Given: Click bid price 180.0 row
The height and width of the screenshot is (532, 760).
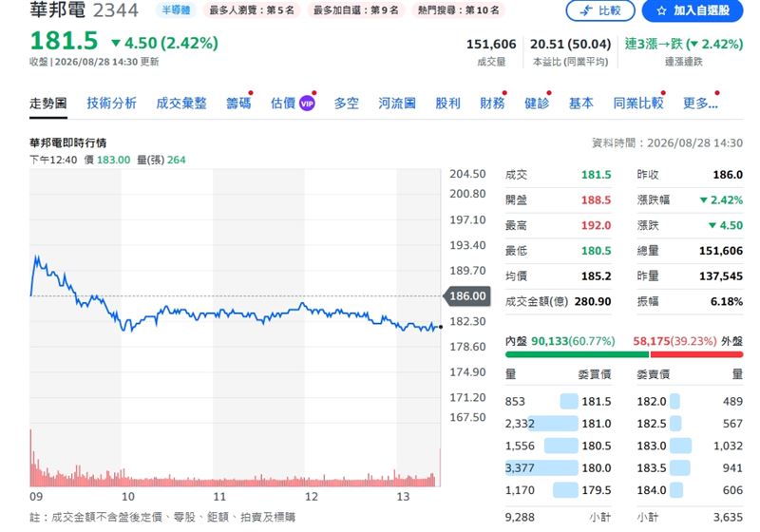Looking at the screenshot, I should (x=558, y=468).
